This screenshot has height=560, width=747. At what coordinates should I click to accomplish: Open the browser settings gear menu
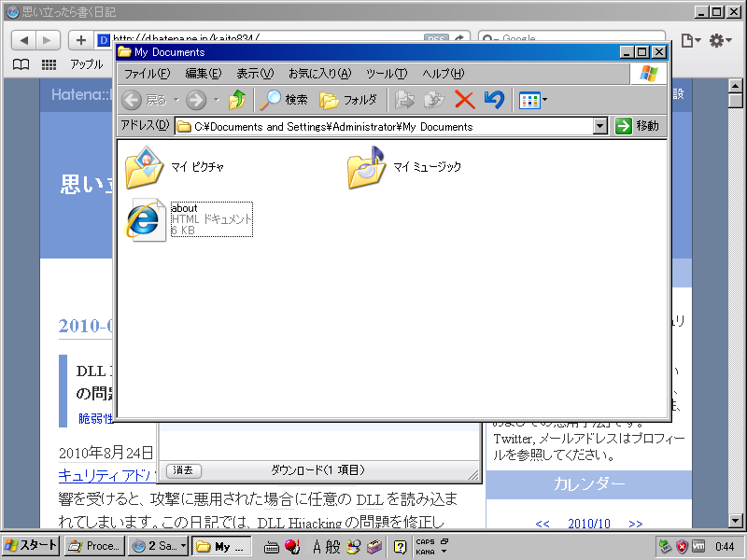pyautogui.click(x=720, y=40)
